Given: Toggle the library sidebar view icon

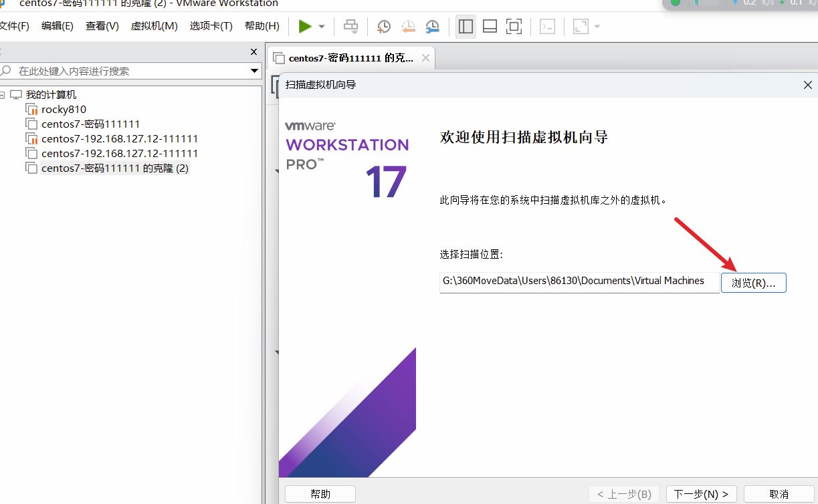Looking at the screenshot, I should [466, 26].
